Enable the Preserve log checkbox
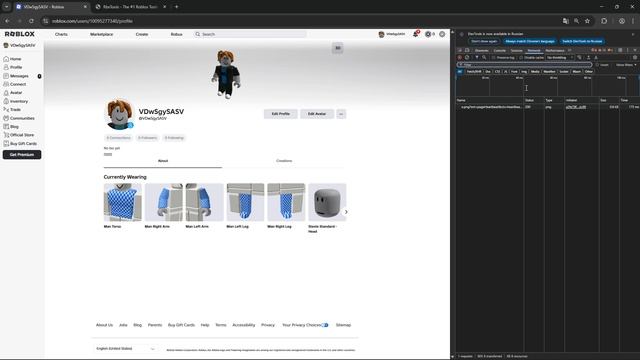The image size is (640, 360). tap(493, 58)
